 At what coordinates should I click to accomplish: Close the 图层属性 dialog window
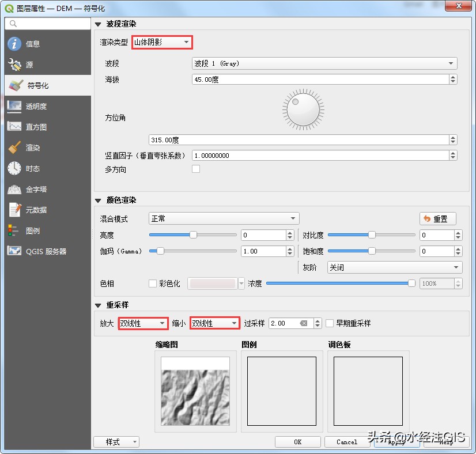click(459, 5)
